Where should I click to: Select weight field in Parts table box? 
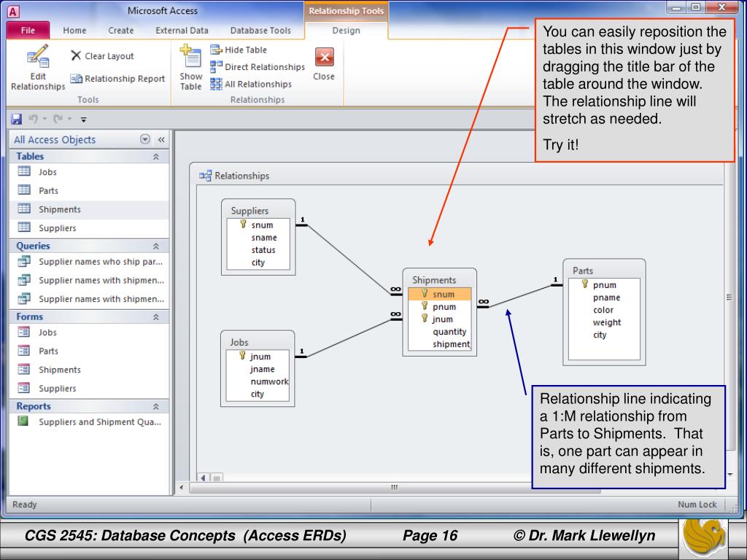pyautogui.click(x=604, y=322)
